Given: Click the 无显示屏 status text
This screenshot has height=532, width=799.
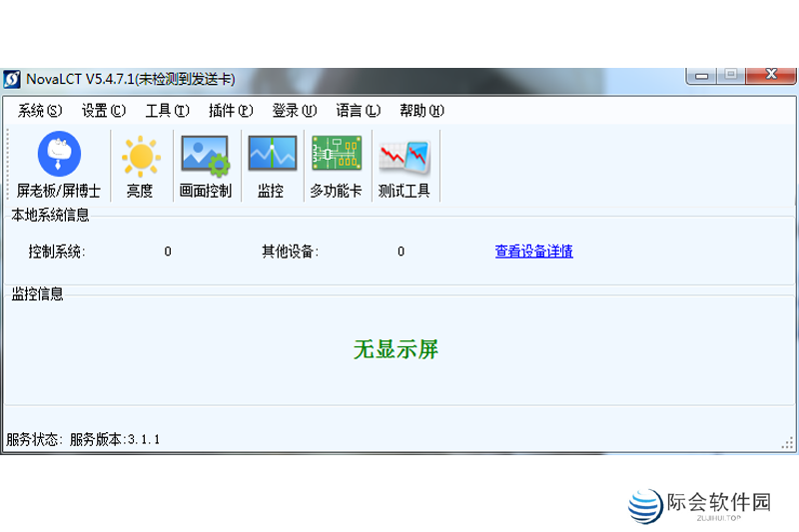Looking at the screenshot, I should point(396,349).
